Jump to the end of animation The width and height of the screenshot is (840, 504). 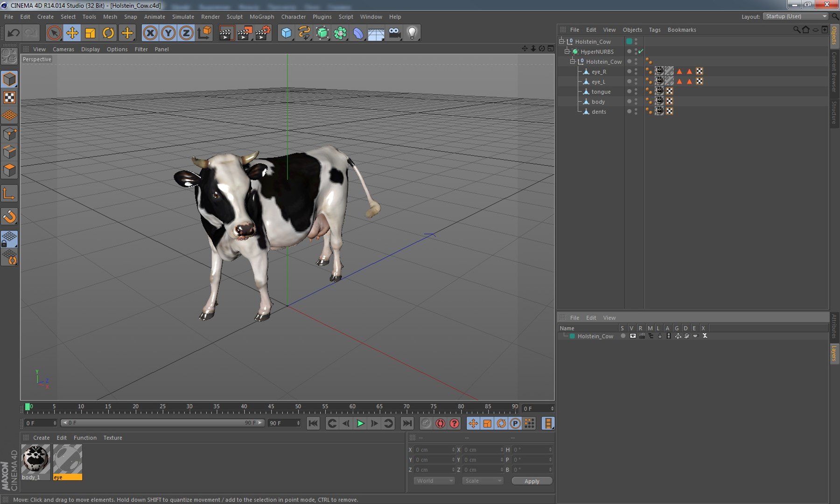coord(407,423)
